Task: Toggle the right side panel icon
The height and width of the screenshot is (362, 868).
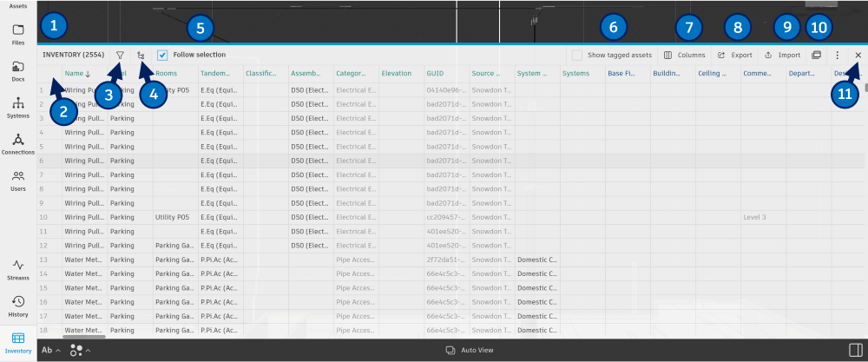Action: [x=855, y=350]
